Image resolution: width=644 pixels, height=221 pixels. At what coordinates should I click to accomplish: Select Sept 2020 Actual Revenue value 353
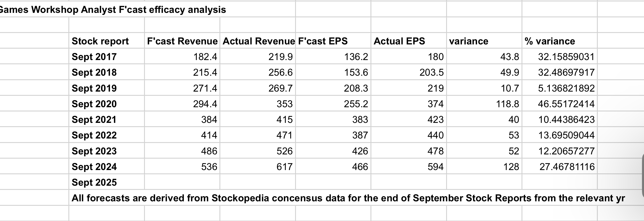[284, 104]
